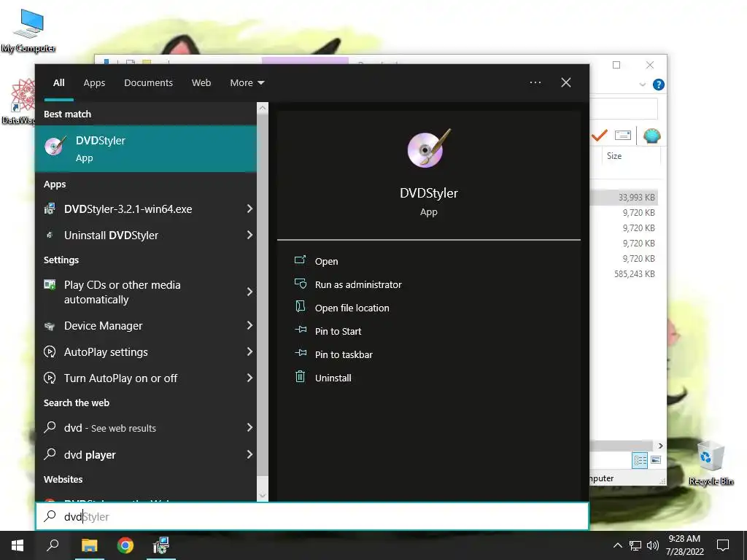The image size is (747, 560).
Task: Click the orange checkmark icon in Explorer ribbon
Action: point(600,136)
